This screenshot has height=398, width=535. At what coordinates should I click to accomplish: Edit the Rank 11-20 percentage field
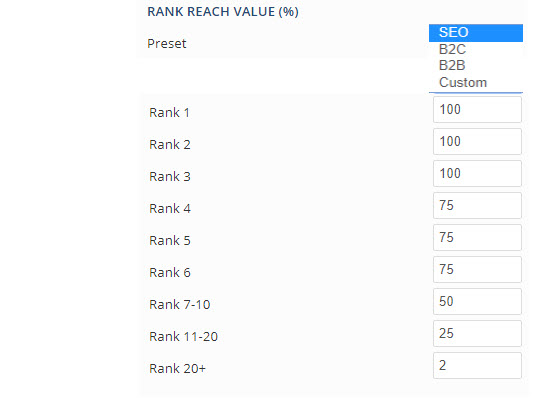(477, 333)
